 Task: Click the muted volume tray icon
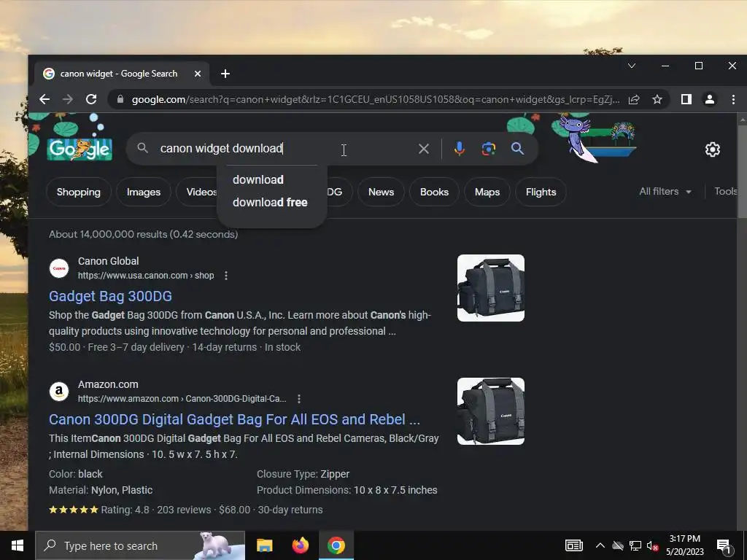[x=652, y=545]
